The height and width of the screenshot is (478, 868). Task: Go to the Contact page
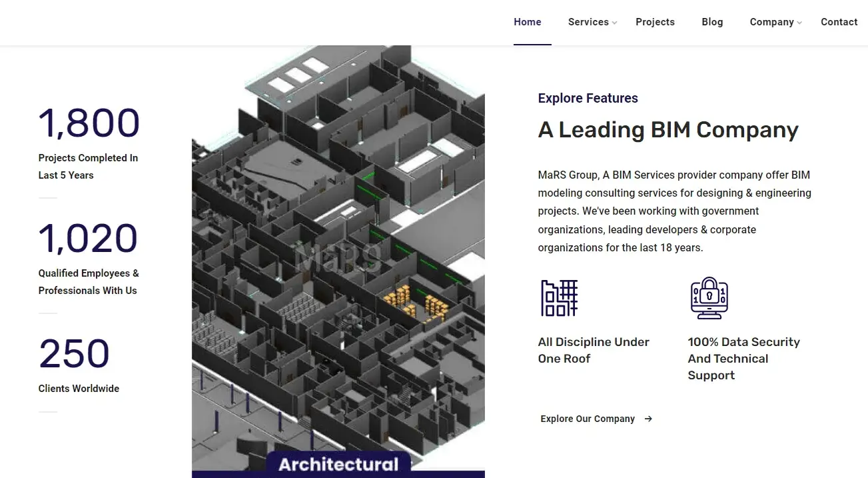(839, 22)
